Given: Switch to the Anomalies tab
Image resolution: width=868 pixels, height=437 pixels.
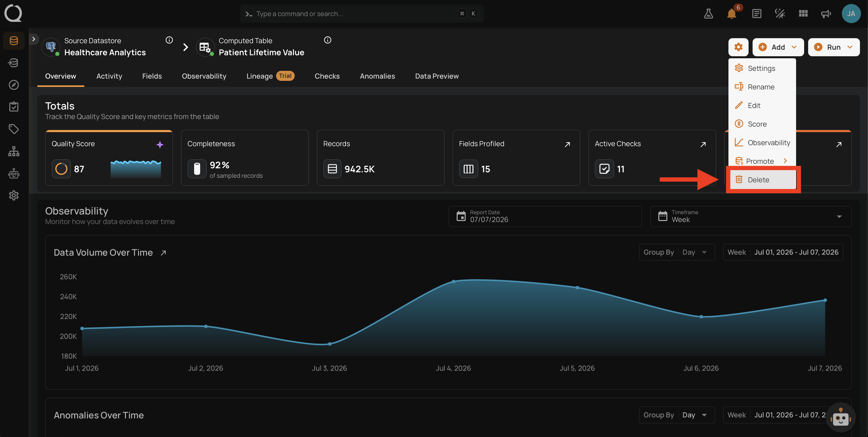Looking at the screenshot, I should [377, 76].
